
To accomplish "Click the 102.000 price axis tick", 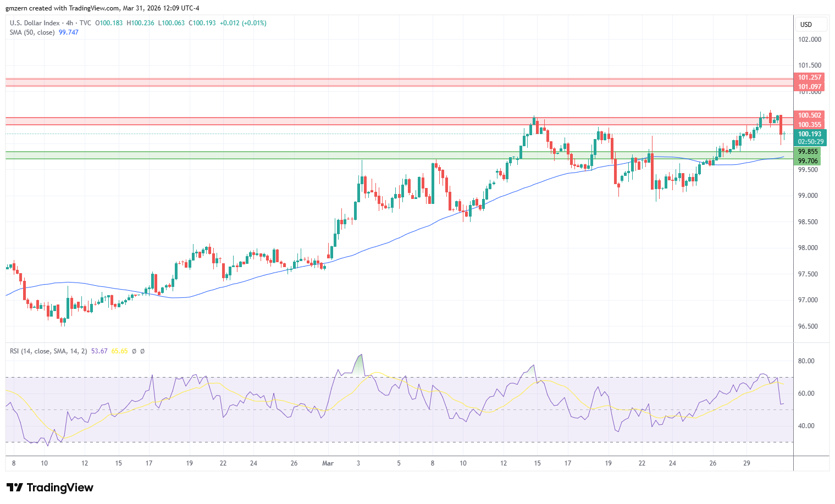I will point(810,40).
